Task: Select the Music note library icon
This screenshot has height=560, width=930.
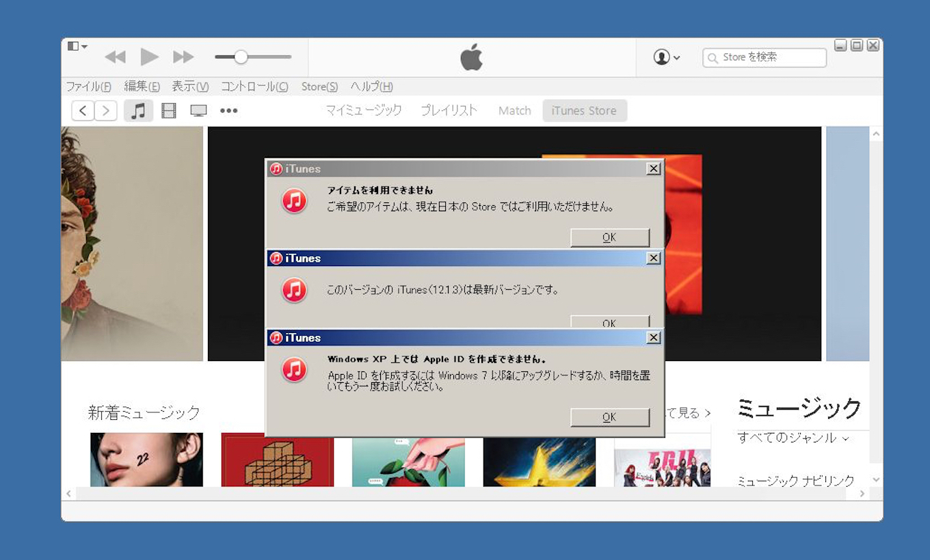Action: coord(138,111)
